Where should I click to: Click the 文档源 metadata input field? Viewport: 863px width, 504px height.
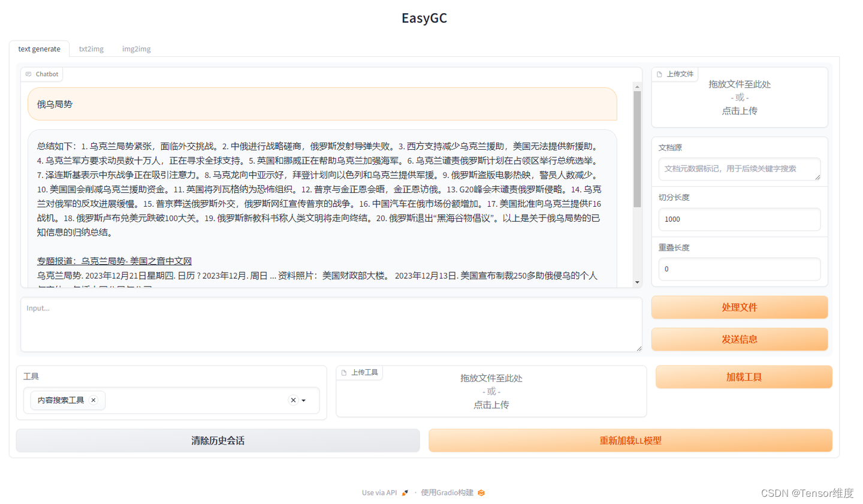point(740,169)
